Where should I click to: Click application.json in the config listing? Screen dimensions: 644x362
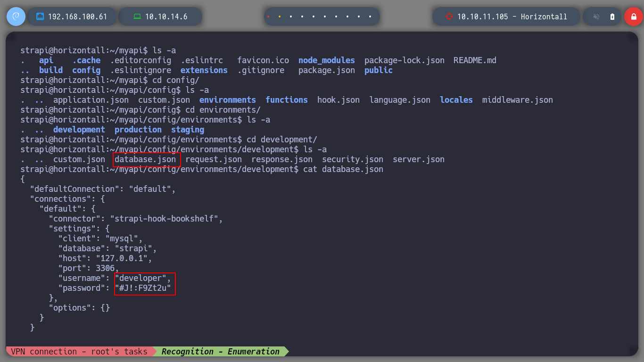coord(91,100)
